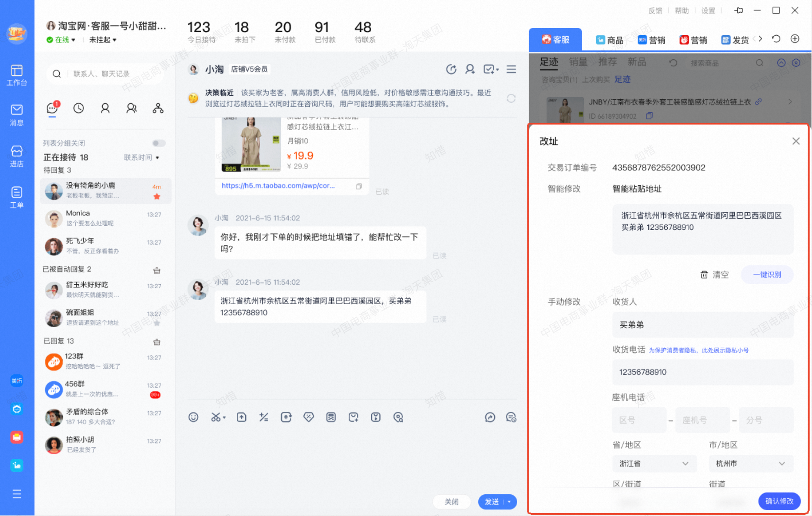Open the 工单 work order sidebar icon
The width and height of the screenshot is (812, 516).
17,197
